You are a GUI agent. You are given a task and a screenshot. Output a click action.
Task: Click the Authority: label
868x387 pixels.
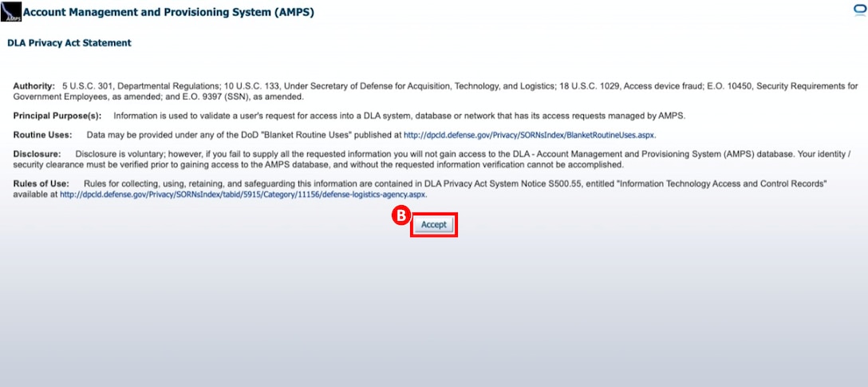point(34,86)
